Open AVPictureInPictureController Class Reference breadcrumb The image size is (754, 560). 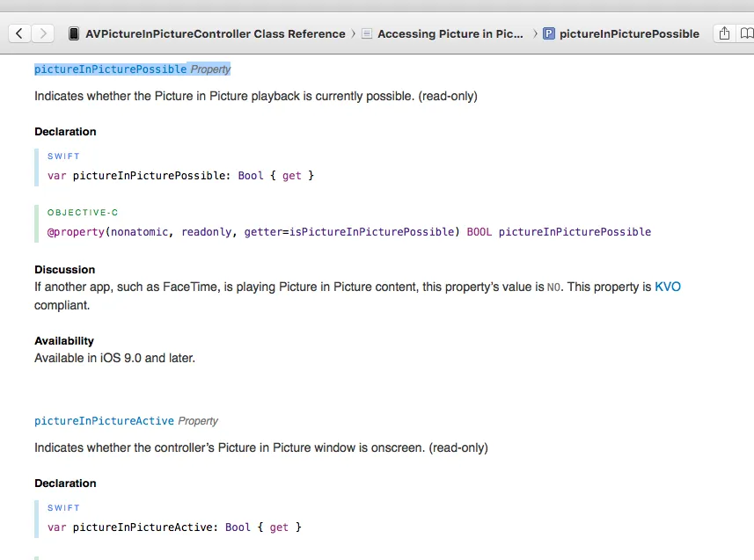click(215, 34)
